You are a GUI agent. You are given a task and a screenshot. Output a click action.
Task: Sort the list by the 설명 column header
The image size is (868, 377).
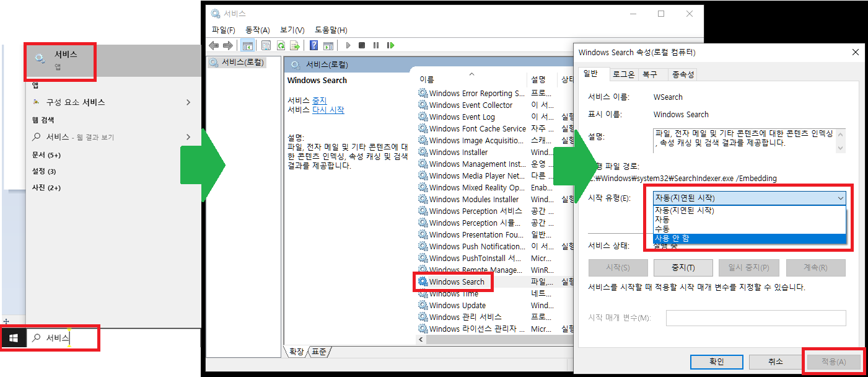pyautogui.click(x=543, y=79)
